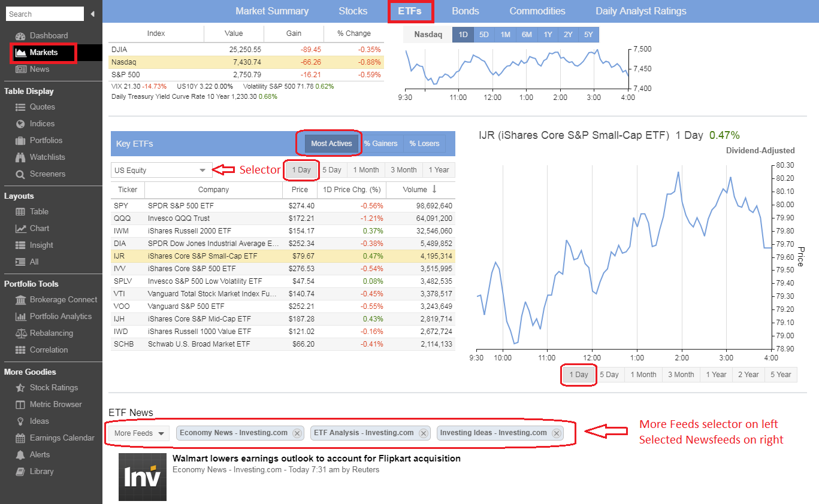
Task: Sort table by Volume column header
Action: click(420, 190)
